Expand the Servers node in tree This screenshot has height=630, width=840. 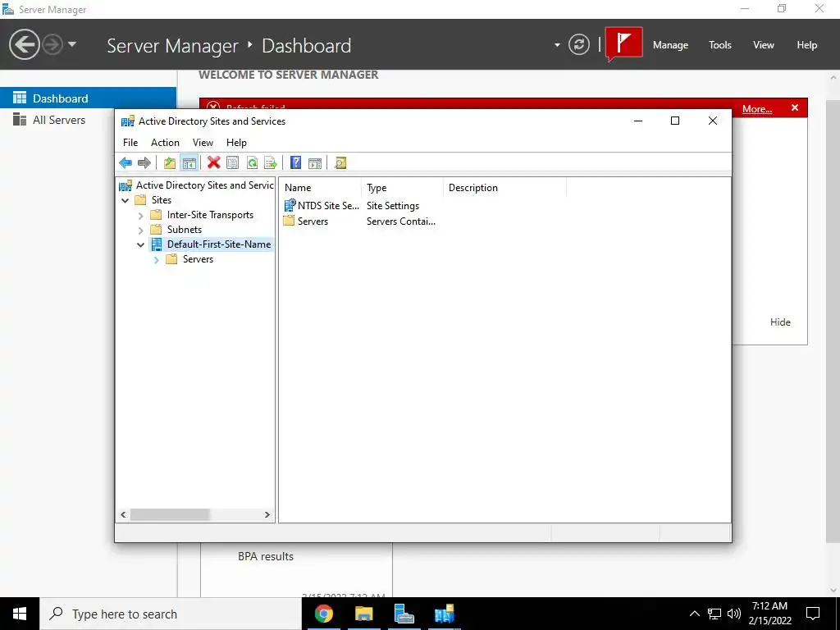point(157,260)
